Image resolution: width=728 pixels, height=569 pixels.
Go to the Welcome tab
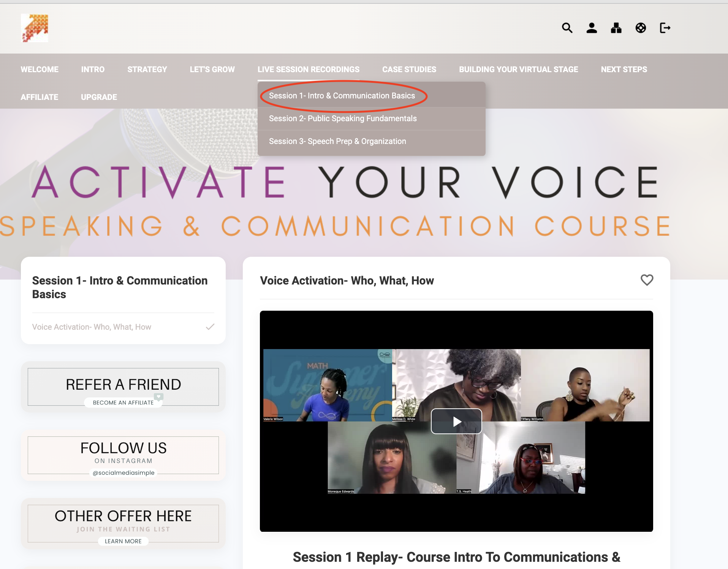(x=40, y=70)
